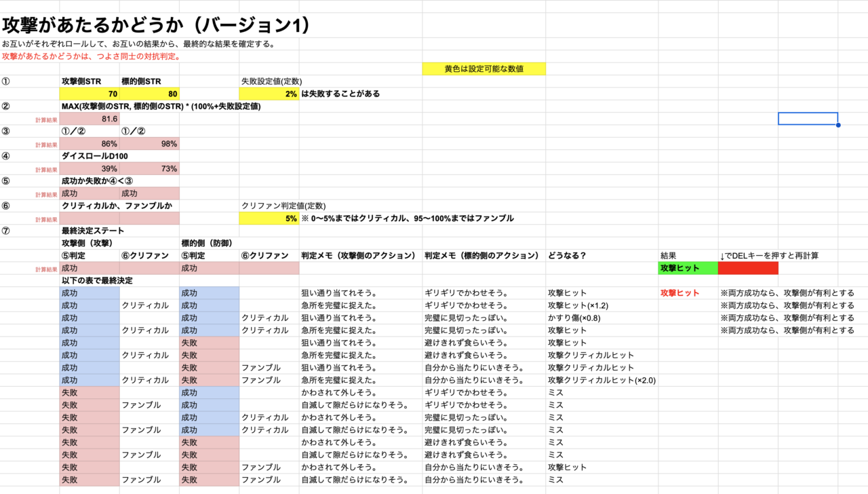This screenshot has height=494, width=868.
Task: Click the title 攻撃があたるかどうか（バージョン1）
Action: click(x=156, y=26)
